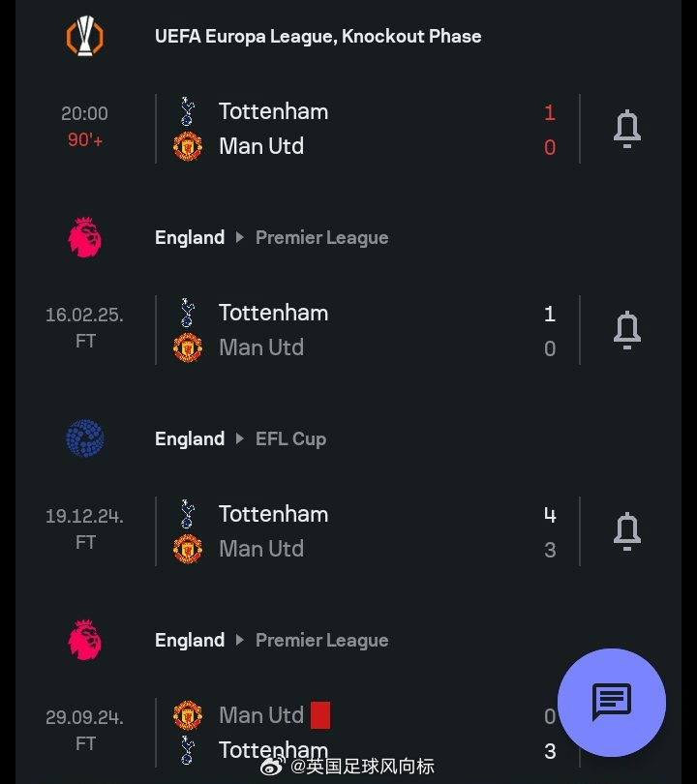Click the UEFA Europa League trophy icon
This screenshot has width=697, height=784.
(85, 36)
